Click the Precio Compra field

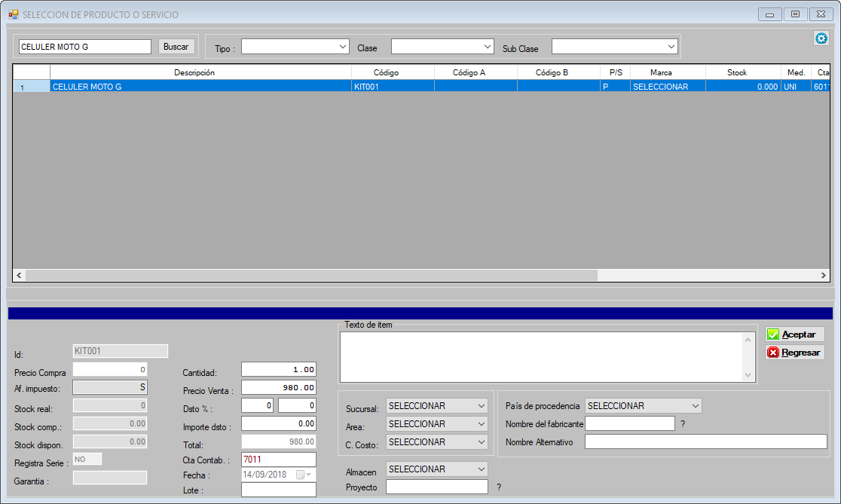pos(110,369)
